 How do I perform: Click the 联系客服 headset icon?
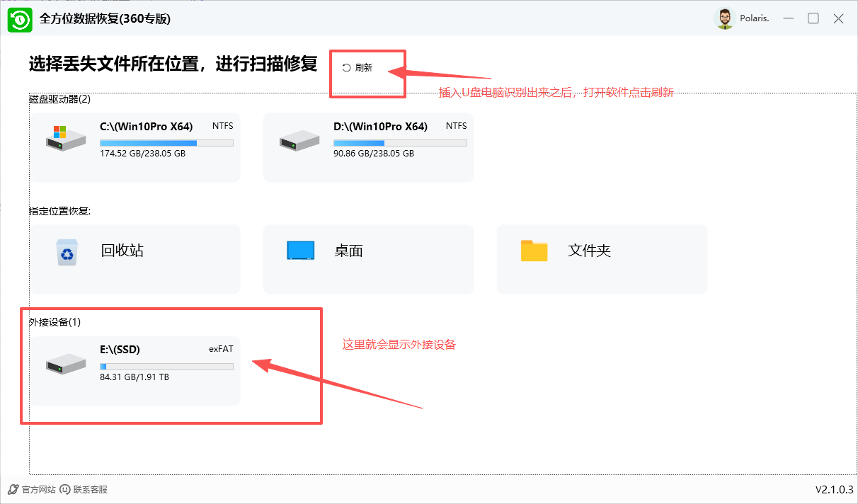coord(64,489)
